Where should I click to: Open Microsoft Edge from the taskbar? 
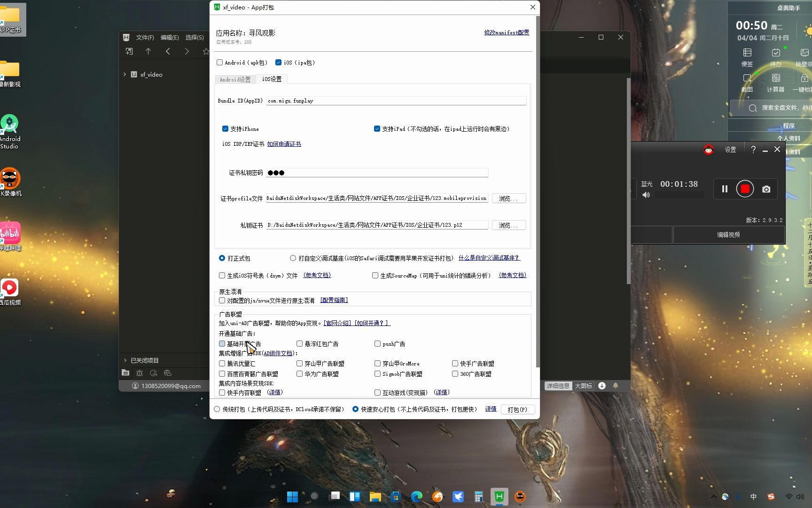click(x=416, y=497)
